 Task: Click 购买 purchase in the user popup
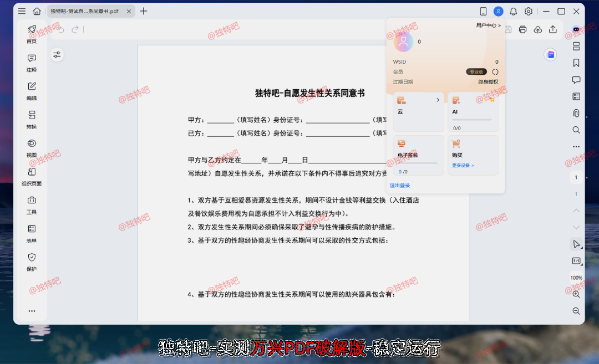pos(457,155)
